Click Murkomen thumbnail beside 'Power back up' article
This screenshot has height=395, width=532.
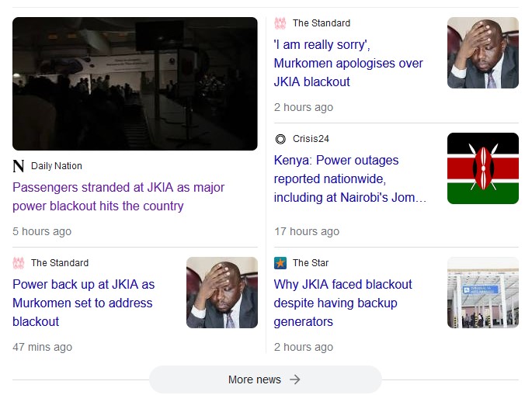coord(222,293)
